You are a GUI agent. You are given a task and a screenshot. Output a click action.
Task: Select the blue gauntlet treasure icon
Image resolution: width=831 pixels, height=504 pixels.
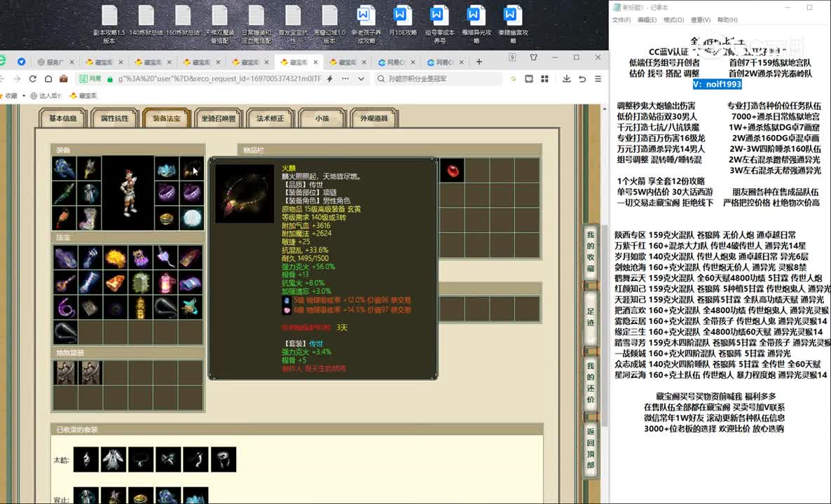[x=90, y=258]
